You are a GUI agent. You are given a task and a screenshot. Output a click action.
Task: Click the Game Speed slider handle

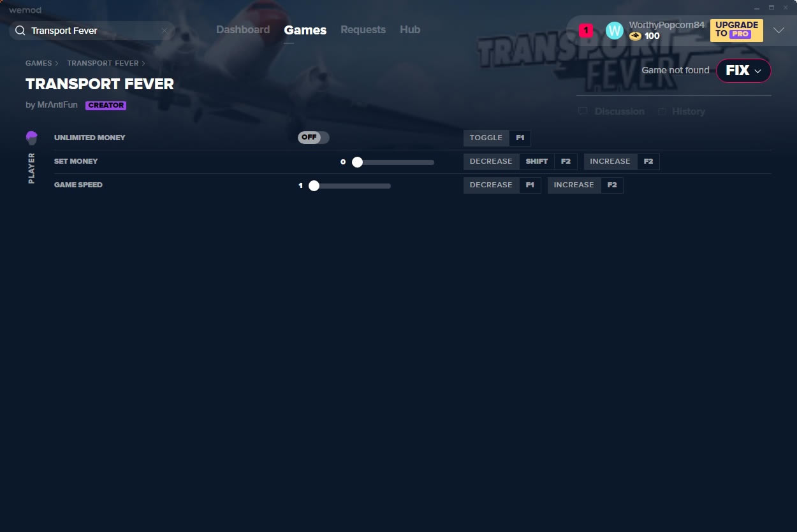coord(314,185)
